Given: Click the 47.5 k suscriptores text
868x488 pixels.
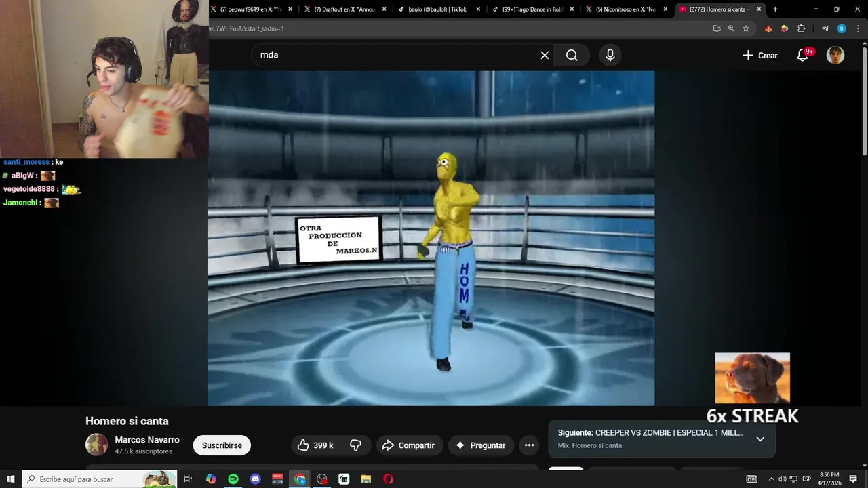Looking at the screenshot, I should coord(144,451).
